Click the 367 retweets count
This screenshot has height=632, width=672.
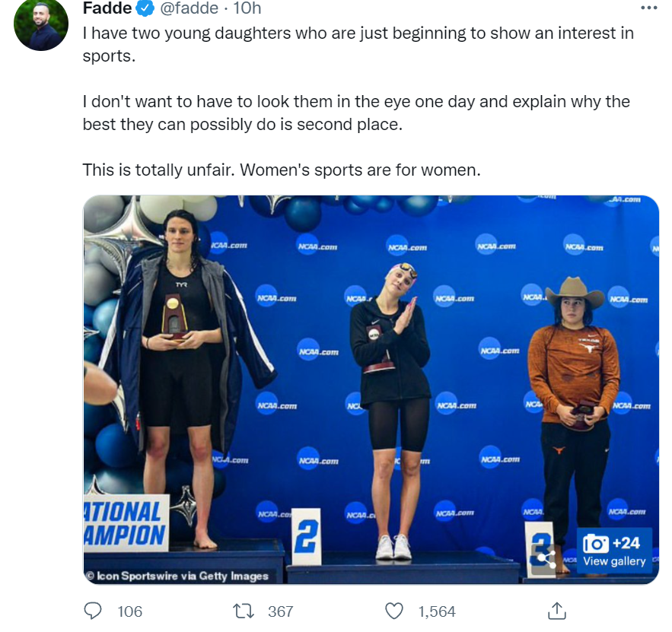coord(281,611)
